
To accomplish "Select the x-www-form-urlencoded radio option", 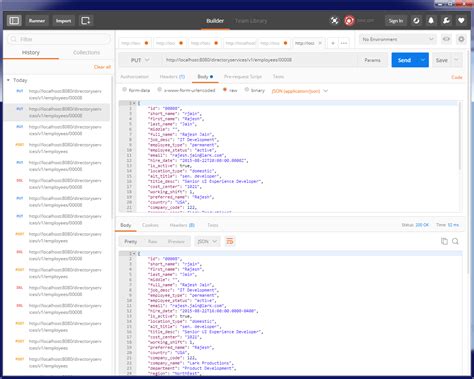I will pyautogui.click(x=160, y=90).
